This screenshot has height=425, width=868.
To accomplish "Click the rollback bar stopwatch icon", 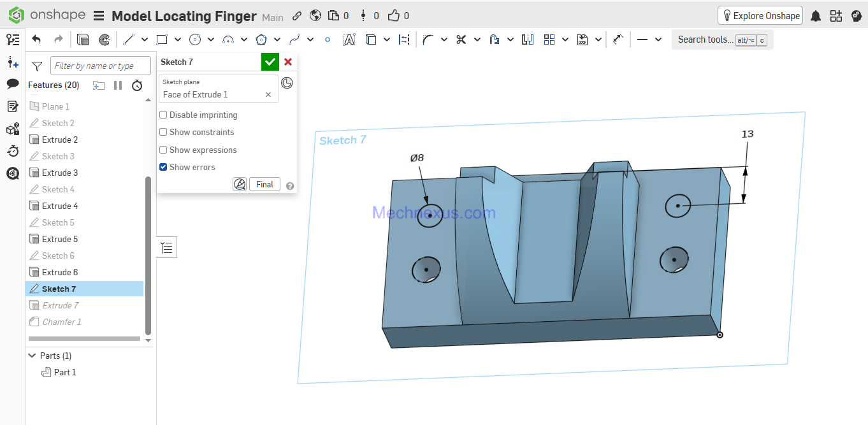I will click(137, 85).
